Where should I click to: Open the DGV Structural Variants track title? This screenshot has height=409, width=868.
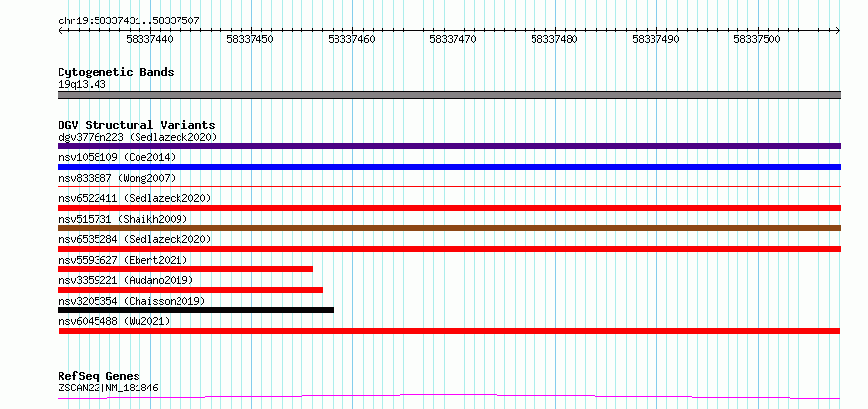pyautogui.click(x=137, y=125)
